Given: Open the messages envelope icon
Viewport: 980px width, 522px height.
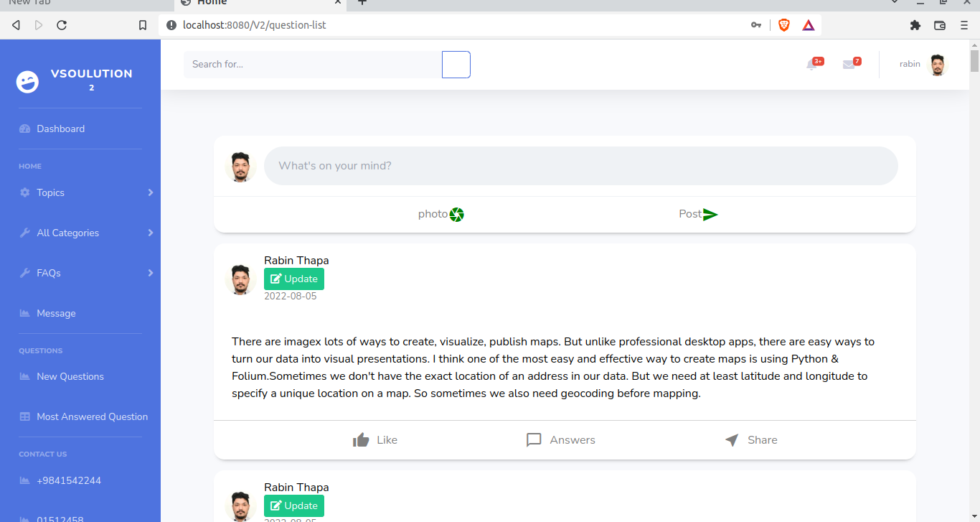Looking at the screenshot, I should (849, 64).
